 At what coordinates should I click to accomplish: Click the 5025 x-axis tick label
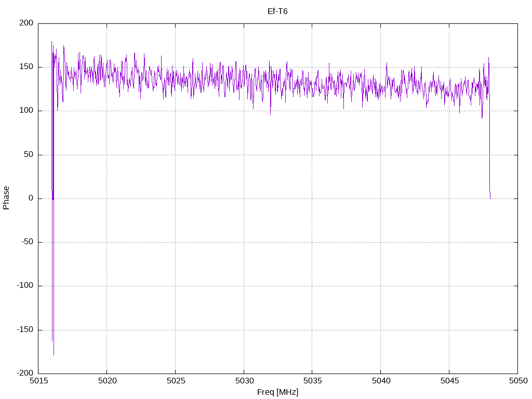click(x=175, y=381)
